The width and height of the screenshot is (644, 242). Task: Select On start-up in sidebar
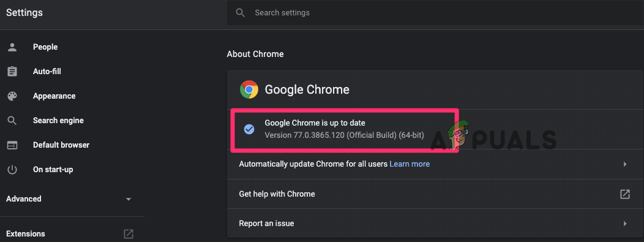coord(53,170)
